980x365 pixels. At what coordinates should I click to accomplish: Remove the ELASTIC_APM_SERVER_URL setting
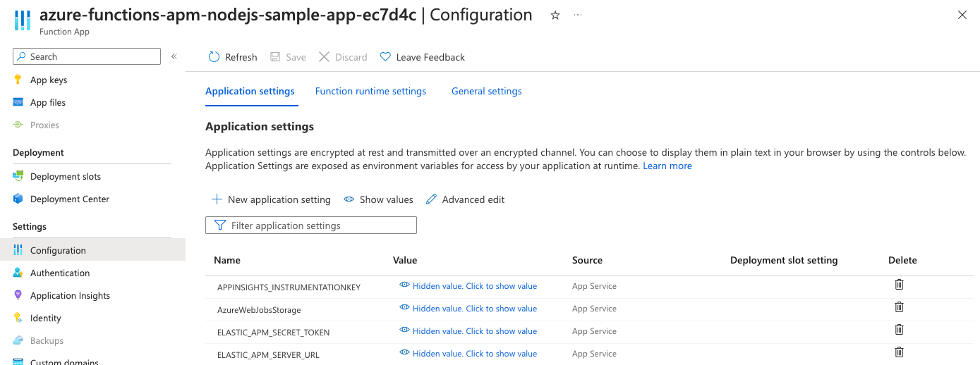899,352
